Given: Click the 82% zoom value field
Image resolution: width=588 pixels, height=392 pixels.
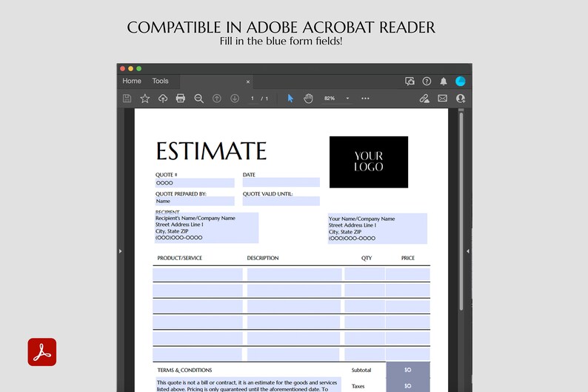Looking at the screenshot, I should coord(330,99).
